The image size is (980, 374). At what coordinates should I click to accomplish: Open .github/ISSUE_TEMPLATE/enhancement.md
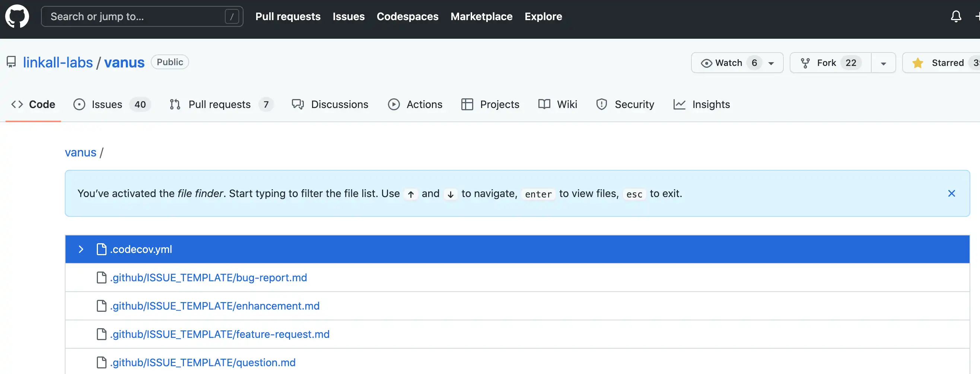pyautogui.click(x=215, y=306)
